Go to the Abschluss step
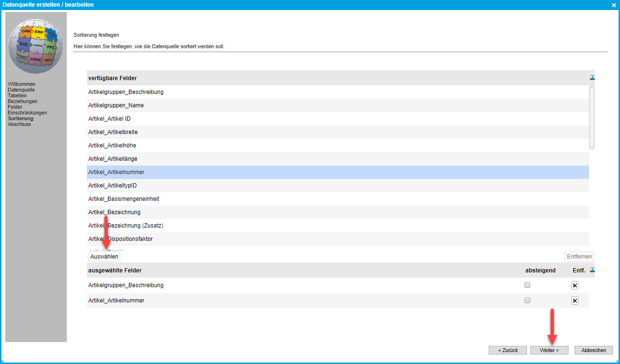This screenshot has width=620, height=364. click(19, 124)
